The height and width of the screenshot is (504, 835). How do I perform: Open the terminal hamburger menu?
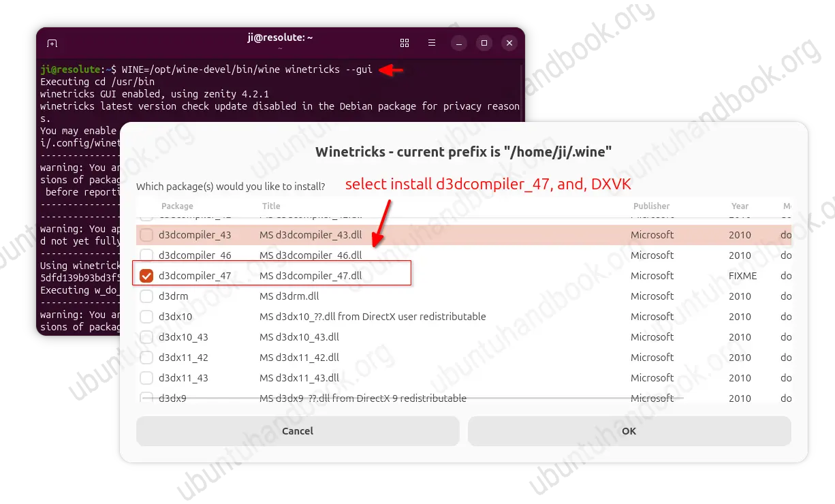(x=432, y=43)
